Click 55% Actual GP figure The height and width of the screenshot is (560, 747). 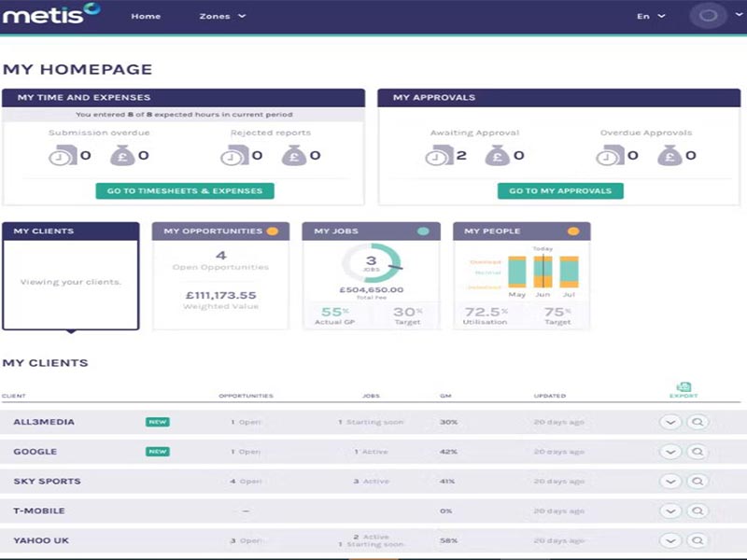tap(335, 312)
